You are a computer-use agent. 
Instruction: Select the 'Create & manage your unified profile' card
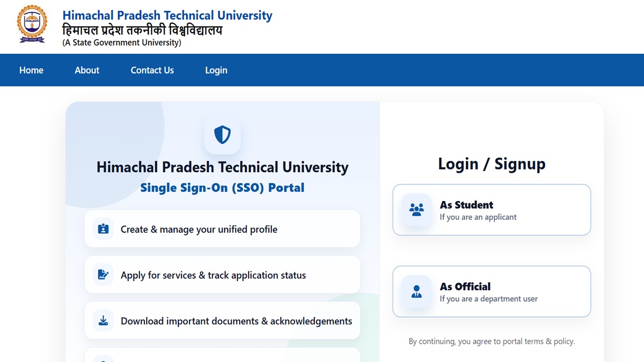[x=222, y=229]
